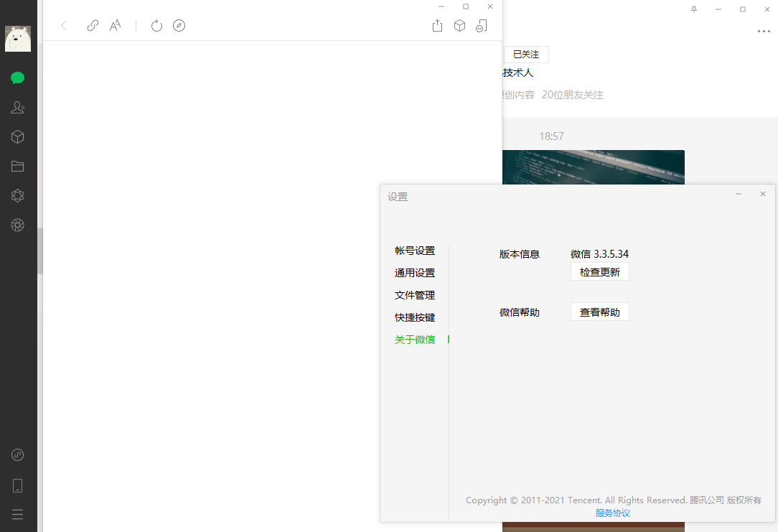Click the 版本信息 label

click(520, 254)
